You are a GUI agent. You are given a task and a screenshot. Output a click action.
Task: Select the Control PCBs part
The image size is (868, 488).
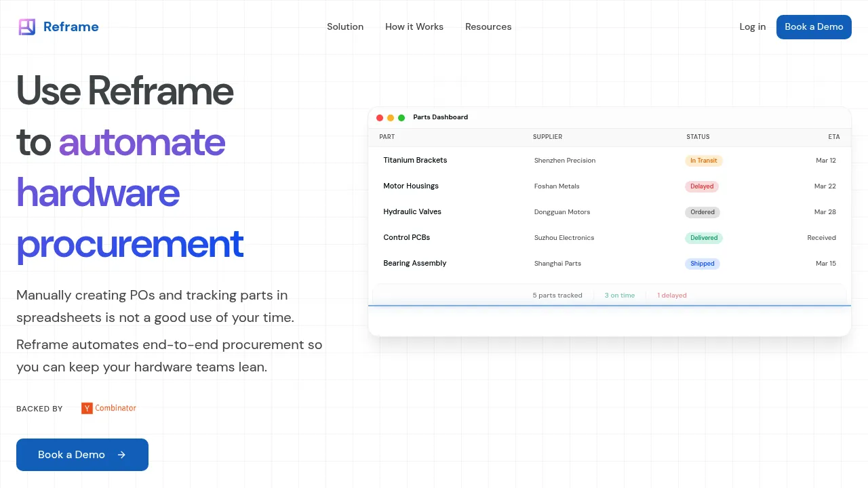[407, 238]
